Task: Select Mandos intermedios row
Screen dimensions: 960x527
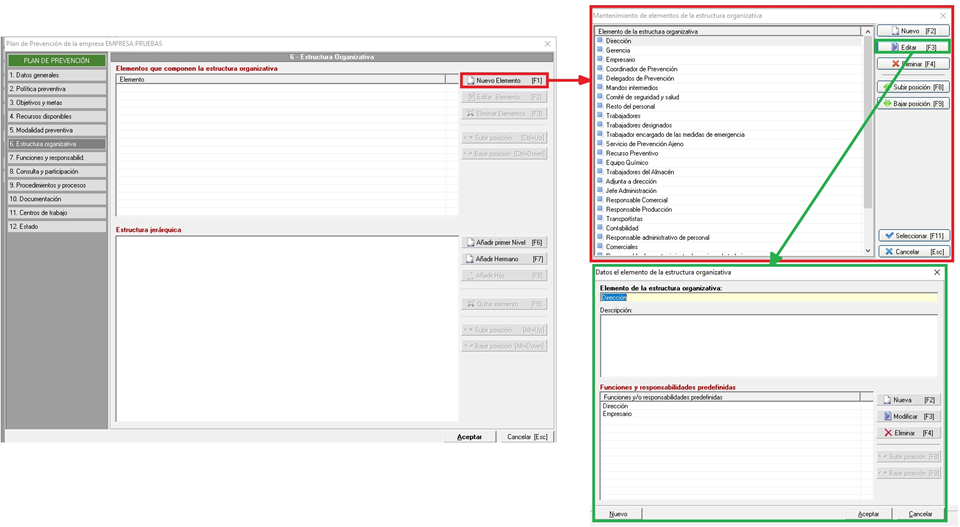Action: (729, 88)
